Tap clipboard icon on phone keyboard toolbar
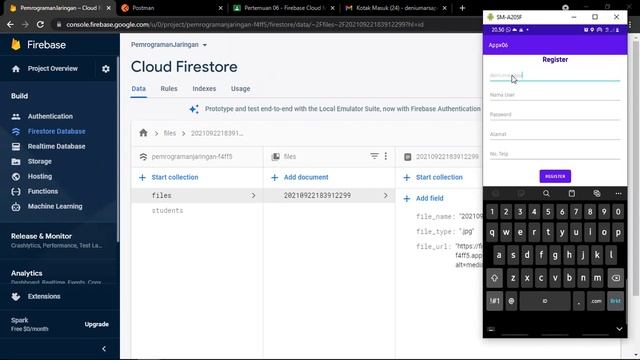 pyautogui.click(x=571, y=193)
